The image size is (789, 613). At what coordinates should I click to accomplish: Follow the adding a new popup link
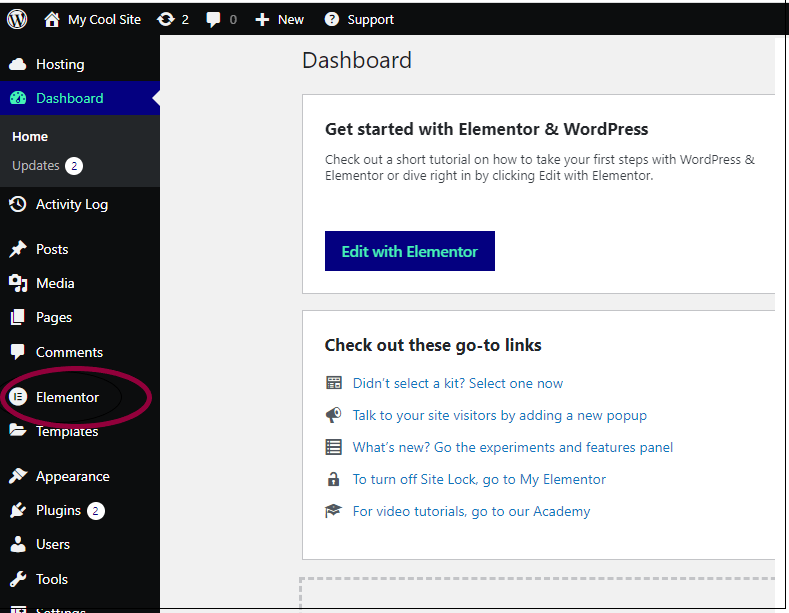click(500, 415)
